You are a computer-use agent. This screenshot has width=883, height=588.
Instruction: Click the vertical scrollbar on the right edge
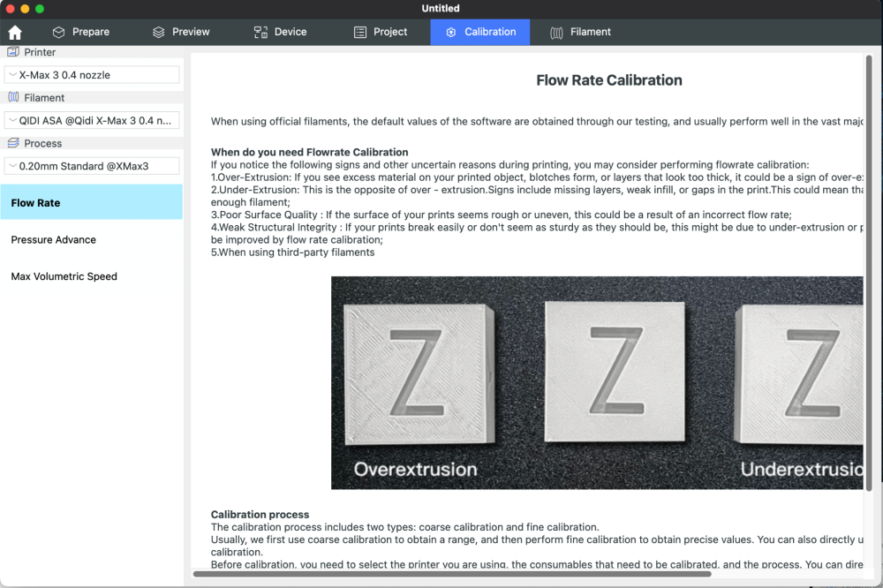coord(869,272)
